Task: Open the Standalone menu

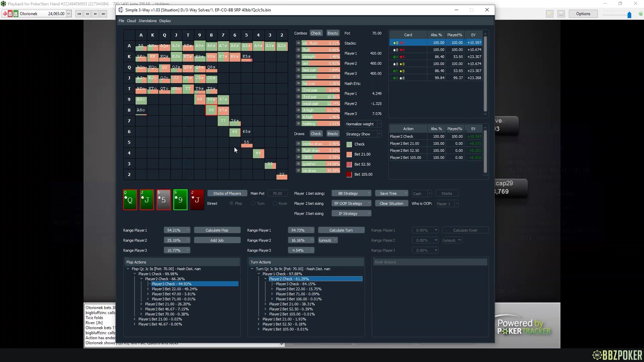Action: (x=148, y=21)
